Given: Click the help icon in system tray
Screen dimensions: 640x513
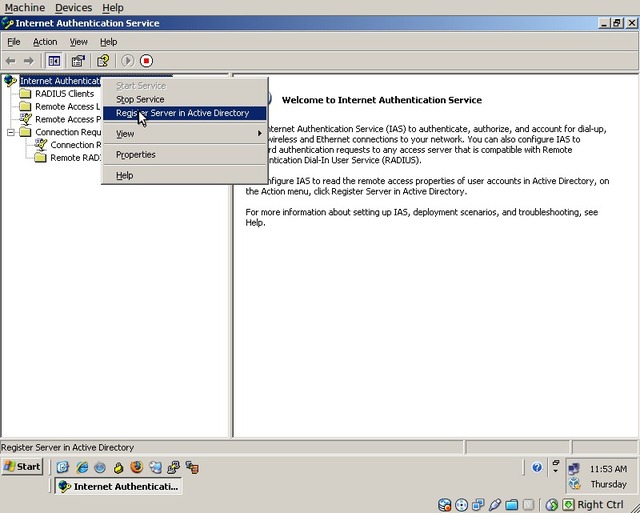Looking at the screenshot, I should click(537, 467).
